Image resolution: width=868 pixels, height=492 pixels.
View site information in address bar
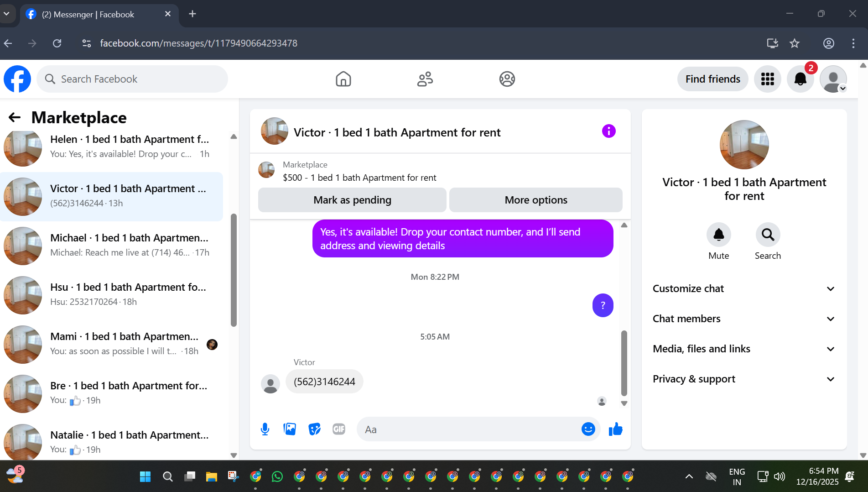pos(87,43)
